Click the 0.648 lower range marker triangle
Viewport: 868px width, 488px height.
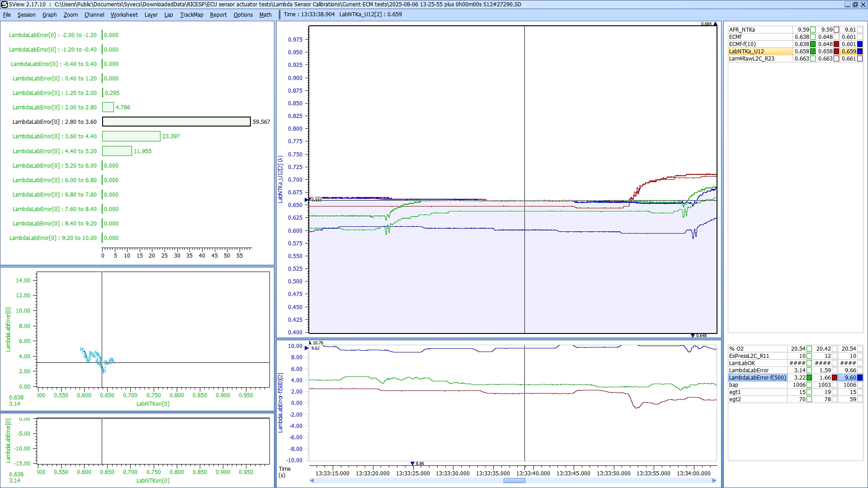pos(693,336)
